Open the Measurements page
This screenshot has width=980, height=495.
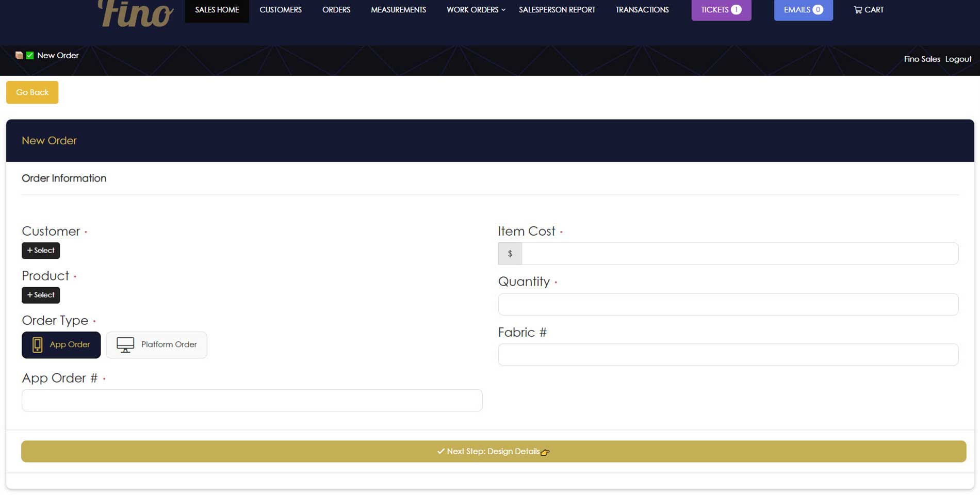(398, 10)
